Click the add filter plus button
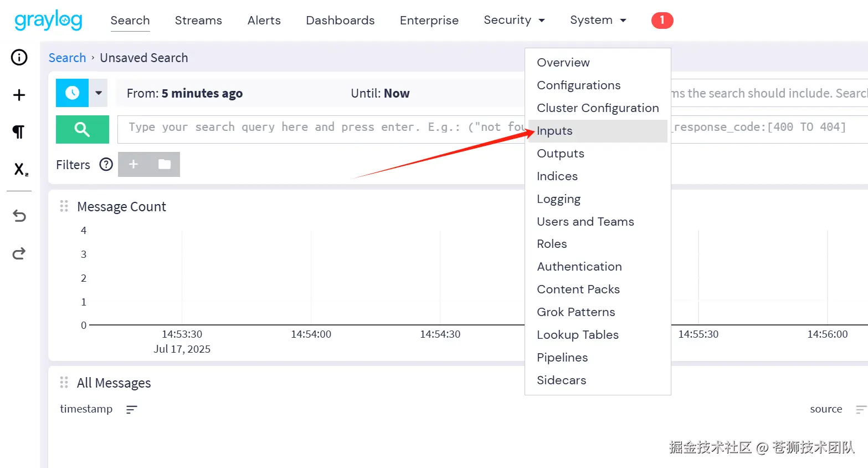 [x=133, y=164]
